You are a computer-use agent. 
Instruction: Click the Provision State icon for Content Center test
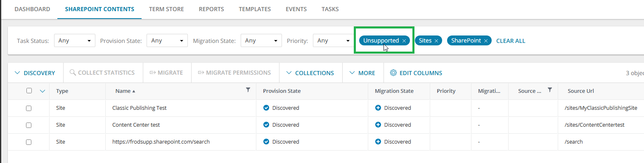266,125
